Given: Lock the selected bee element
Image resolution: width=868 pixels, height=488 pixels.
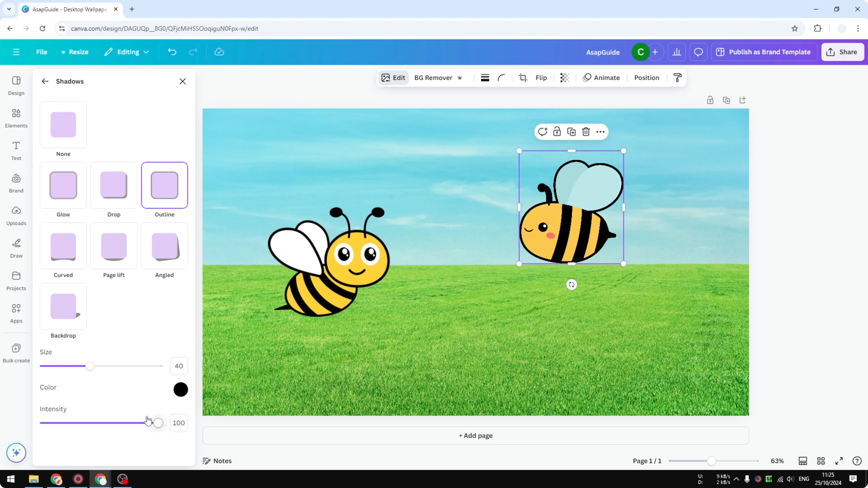Looking at the screenshot, I should 557,132.
